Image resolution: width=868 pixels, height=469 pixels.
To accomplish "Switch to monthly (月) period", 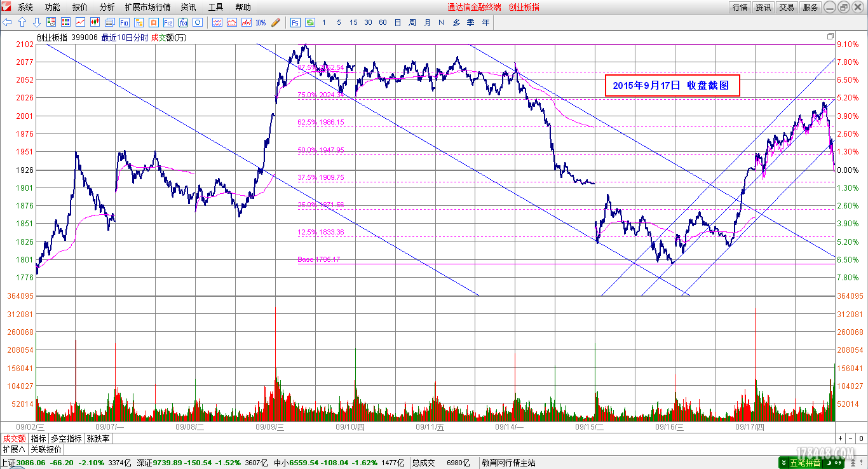I will coord(427,22).
